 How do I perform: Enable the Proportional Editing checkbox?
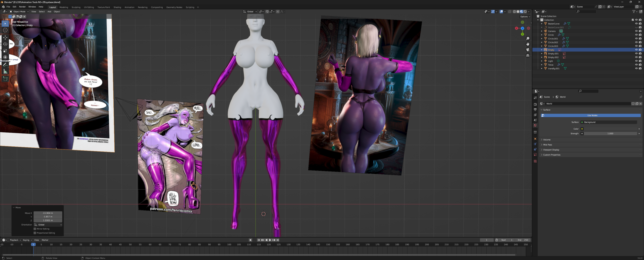pos(35,233)
